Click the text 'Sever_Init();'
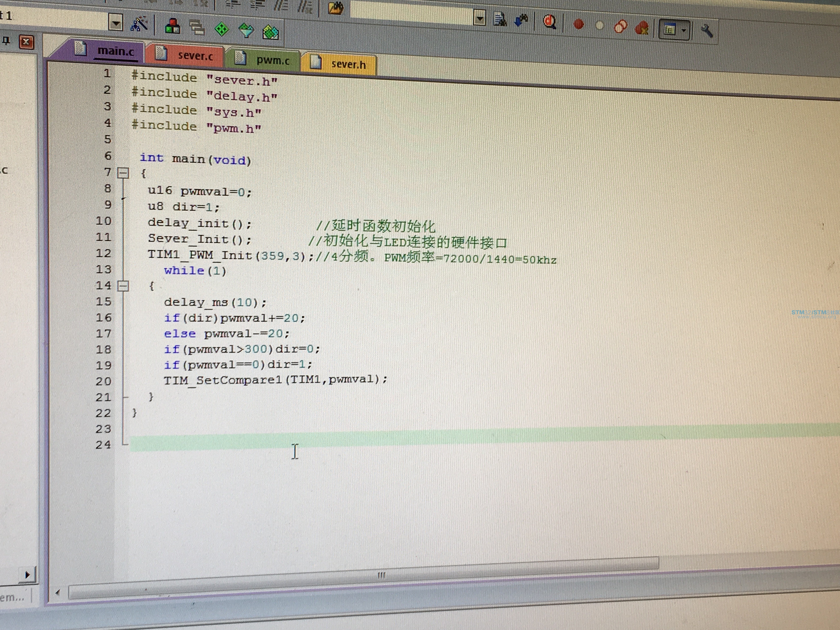 coord(200,239)
